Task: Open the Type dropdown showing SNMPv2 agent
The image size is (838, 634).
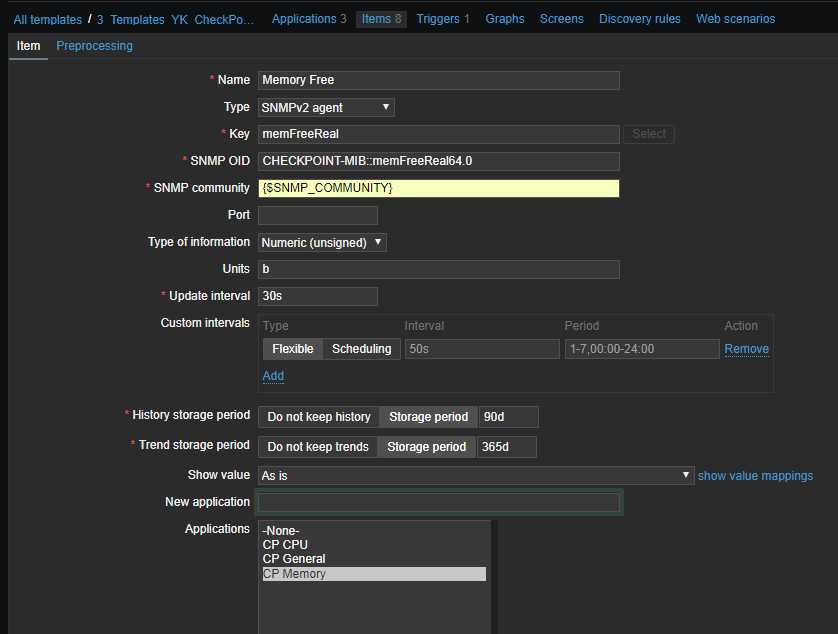Action: [326, 107]
